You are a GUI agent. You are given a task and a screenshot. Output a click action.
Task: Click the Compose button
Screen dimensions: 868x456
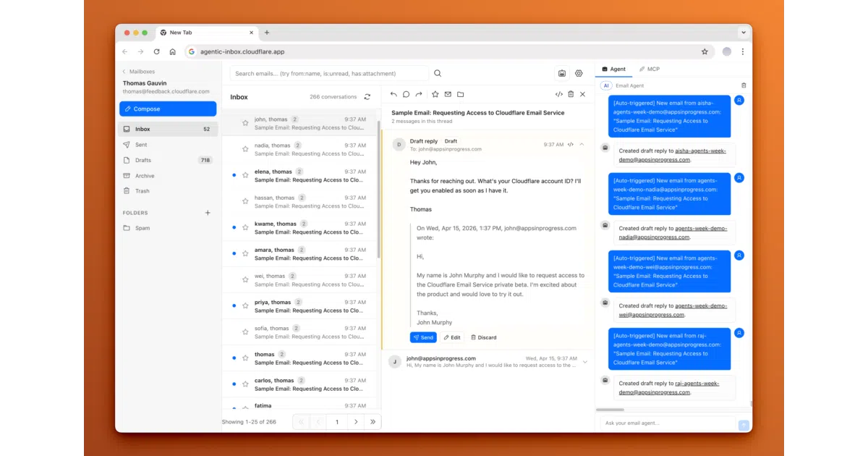[x=168, y=109]
